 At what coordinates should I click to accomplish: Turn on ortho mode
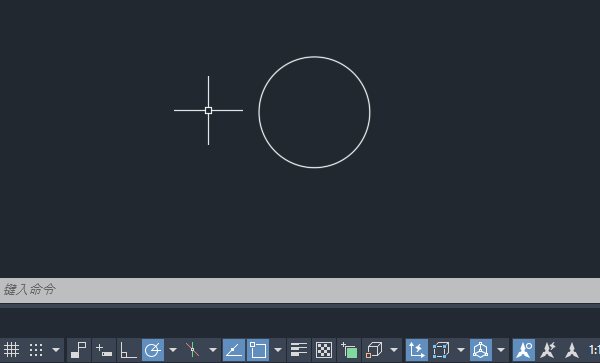tap(128, 350)
